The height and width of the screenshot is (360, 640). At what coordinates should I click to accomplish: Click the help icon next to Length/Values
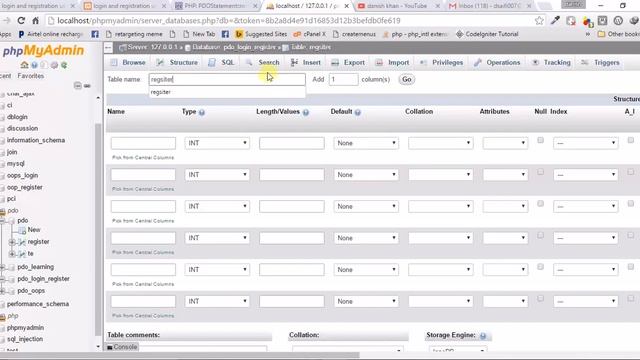(306, 112)
